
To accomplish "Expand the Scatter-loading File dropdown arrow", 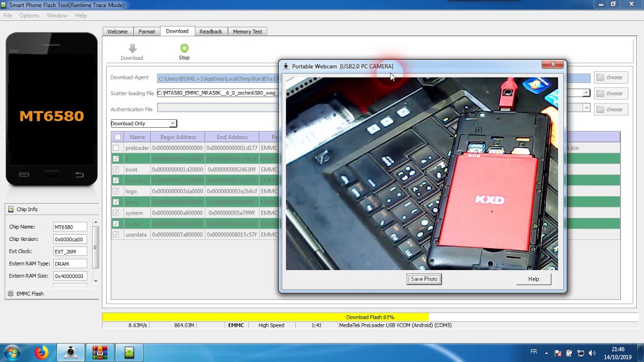I will 586,93.
